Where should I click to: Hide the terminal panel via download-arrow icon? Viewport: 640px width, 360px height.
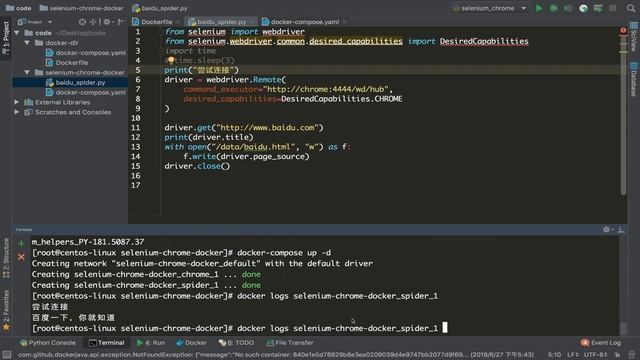pyautogui.click(x=621, y=230)
